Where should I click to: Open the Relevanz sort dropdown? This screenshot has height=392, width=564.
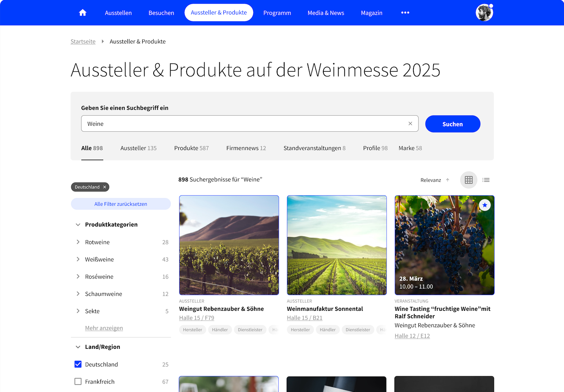431,180
